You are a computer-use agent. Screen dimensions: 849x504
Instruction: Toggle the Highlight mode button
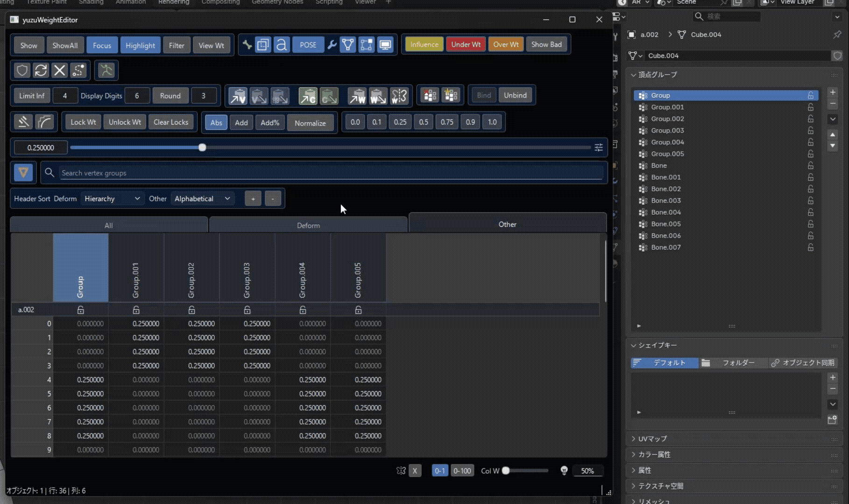tap(140, 45)
